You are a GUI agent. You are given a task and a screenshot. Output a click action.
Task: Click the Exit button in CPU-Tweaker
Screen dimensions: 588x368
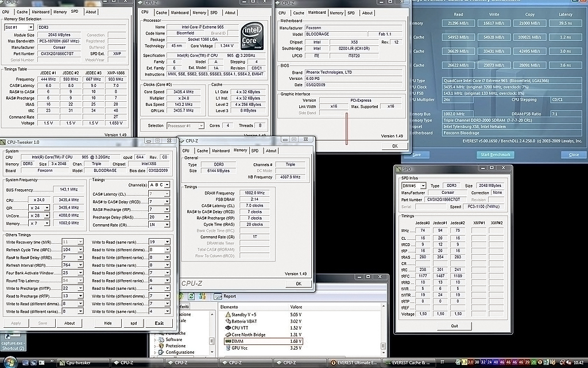[x=159, y=323]
